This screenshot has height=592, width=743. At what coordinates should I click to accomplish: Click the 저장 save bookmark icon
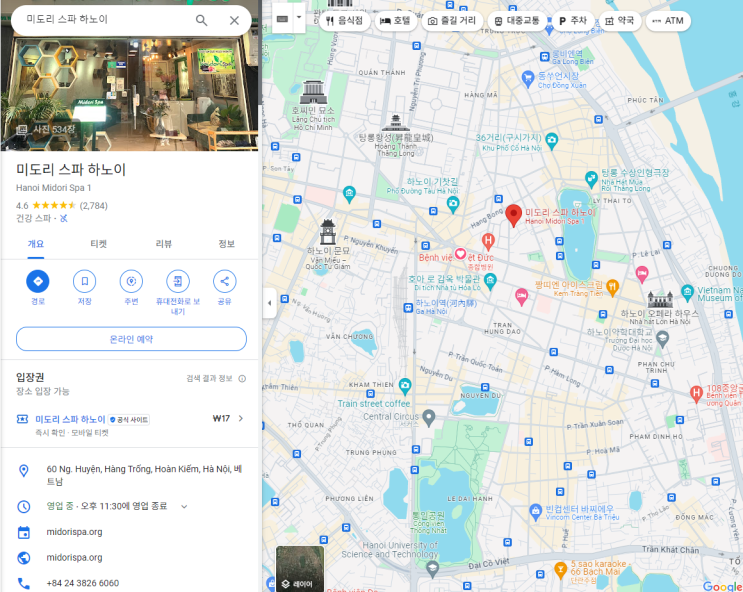tap(84, 281)
